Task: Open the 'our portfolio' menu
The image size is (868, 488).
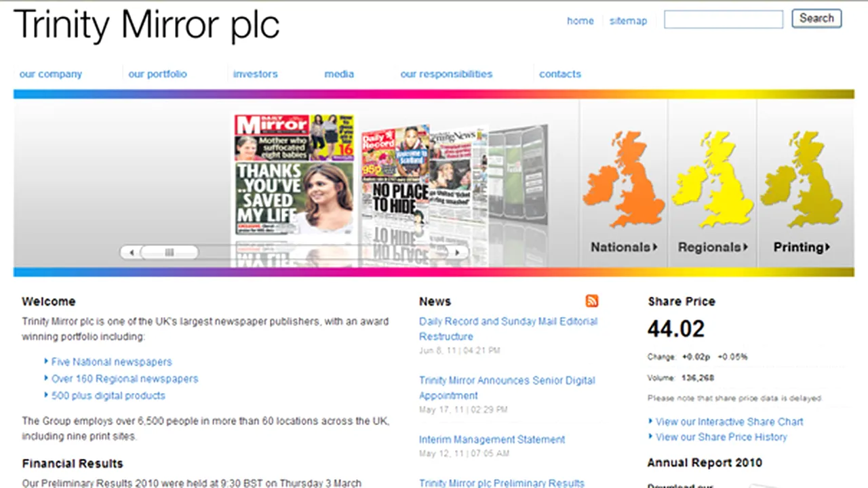Action: pyautogui.click(x=157, y=74)
